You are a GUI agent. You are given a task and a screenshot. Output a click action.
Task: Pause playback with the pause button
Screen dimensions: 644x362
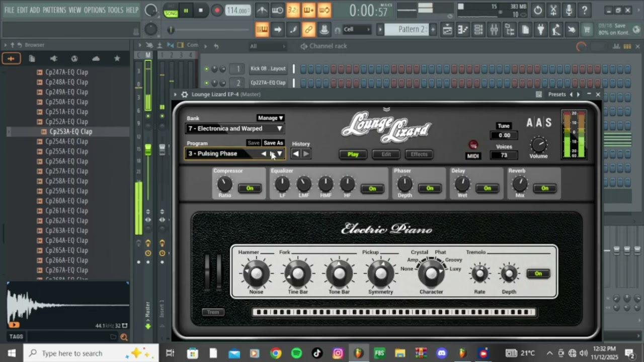(186, 11)
